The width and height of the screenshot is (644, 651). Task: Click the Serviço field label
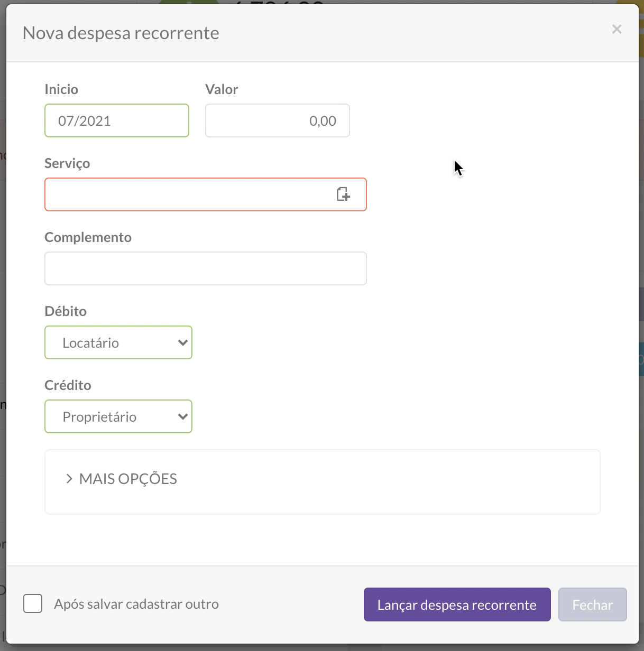(67, 163)
